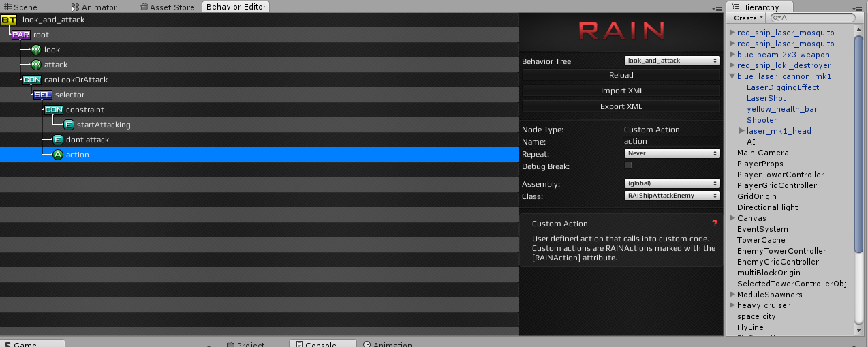Viewport: 868px width, 347px height.
Task: Click the Import XML button
Action: [621, 91]
